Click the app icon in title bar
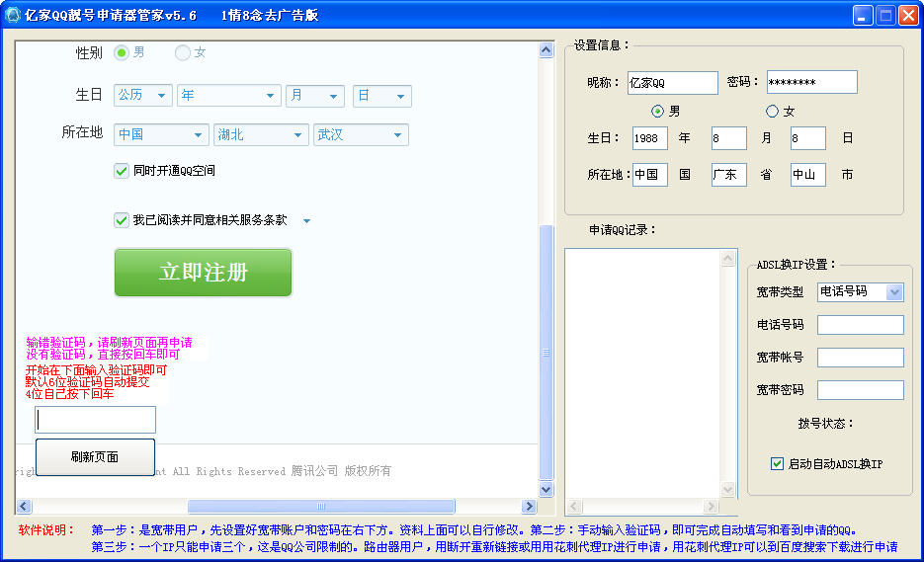Viewport: 924px width, 562px height. pos(13,15)
